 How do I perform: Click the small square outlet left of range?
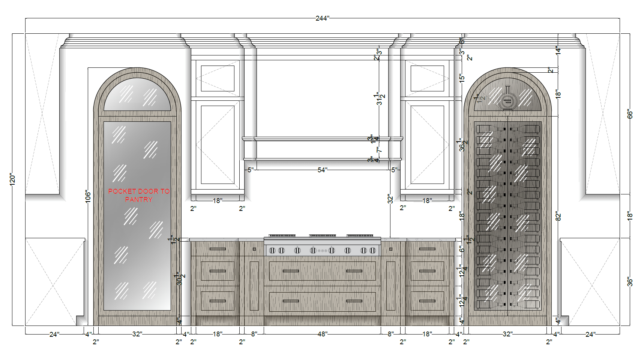tap(254, 249)
